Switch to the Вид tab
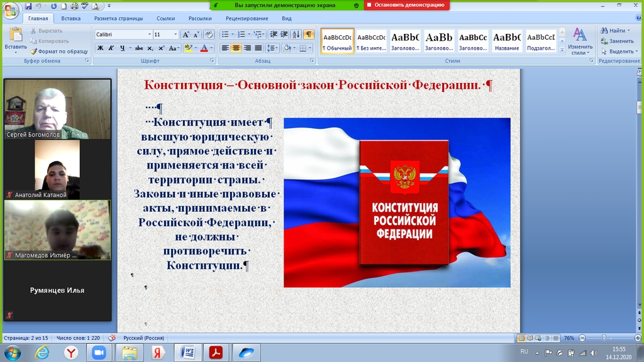 pyautogui.click(x=287, y=18)
